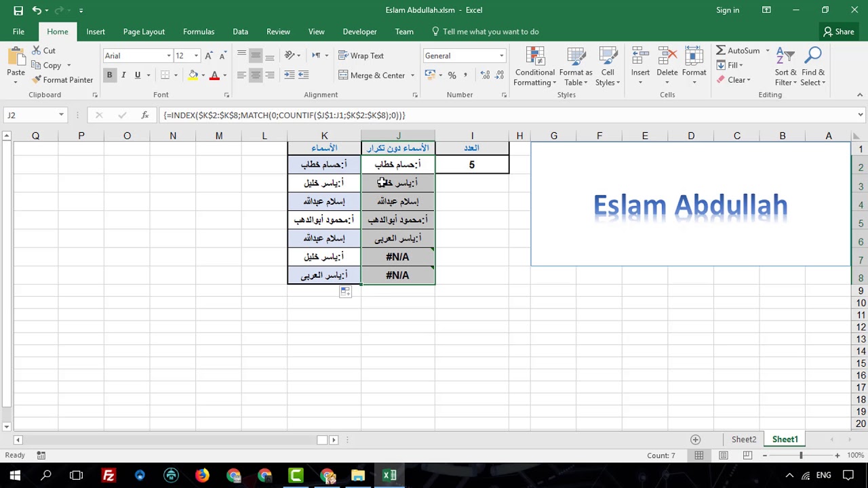Click the Increase Indent icon
The width and height of the screenshot is (868, 488).
(x=304, y=75)
